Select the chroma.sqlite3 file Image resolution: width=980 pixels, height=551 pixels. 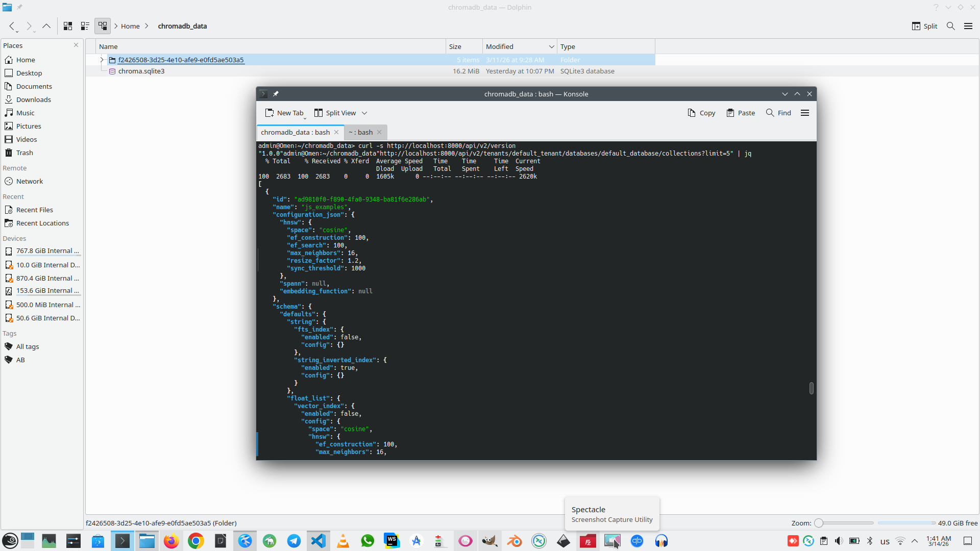[x=141, y=71]
